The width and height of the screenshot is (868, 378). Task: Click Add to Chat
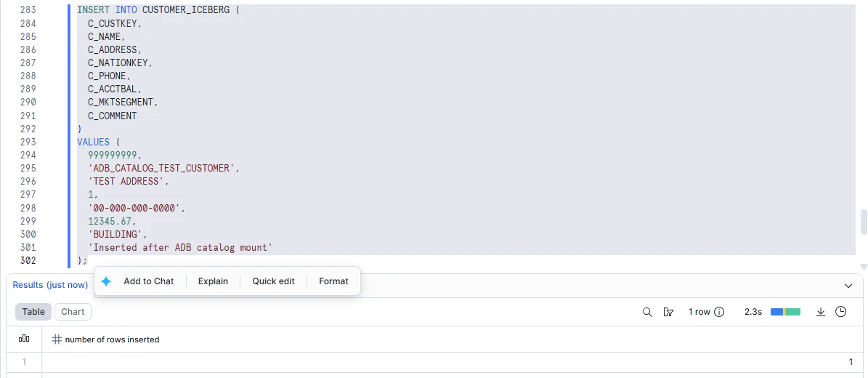tap(148, 281)
